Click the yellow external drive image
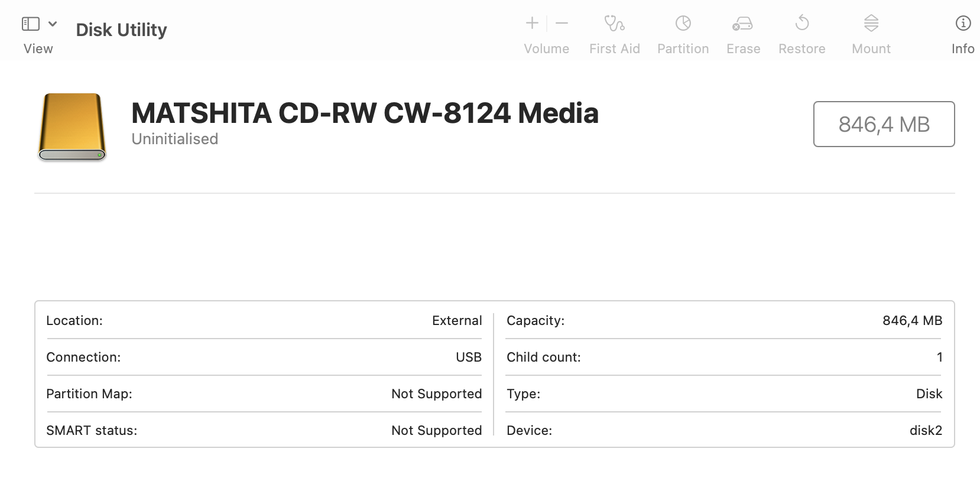980x494 pixels. click(x=72, y=126)
